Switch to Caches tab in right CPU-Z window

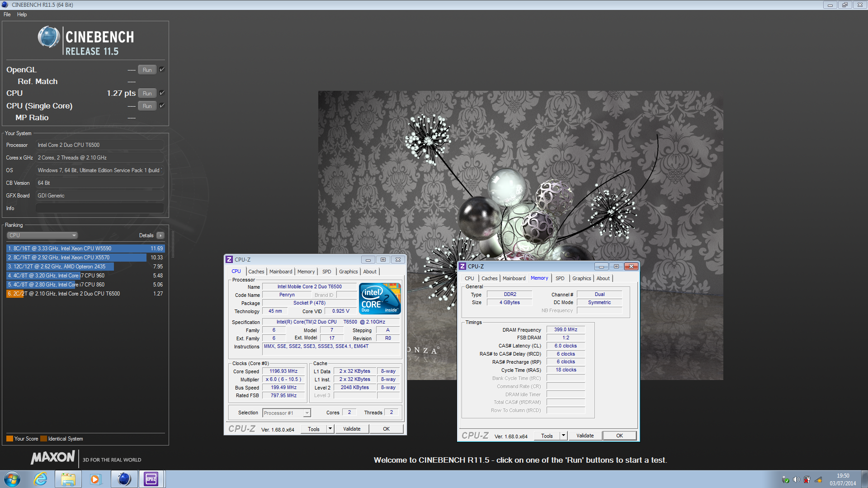(490, 278)
